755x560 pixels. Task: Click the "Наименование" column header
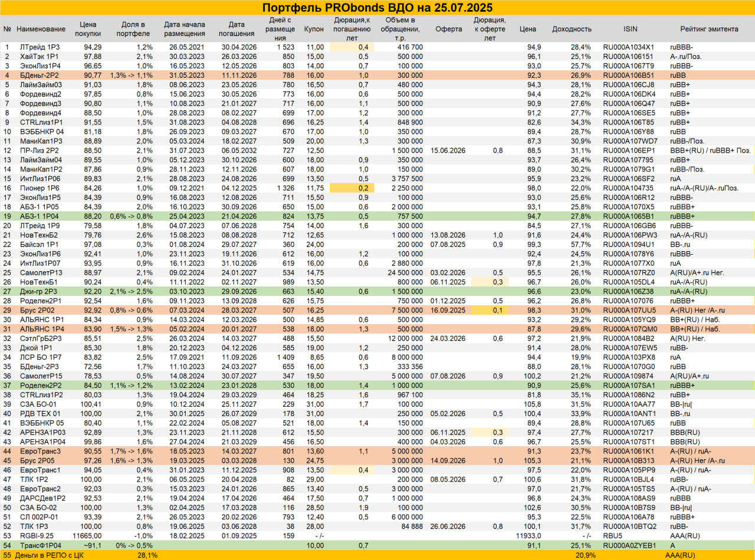tap(41, 29)
